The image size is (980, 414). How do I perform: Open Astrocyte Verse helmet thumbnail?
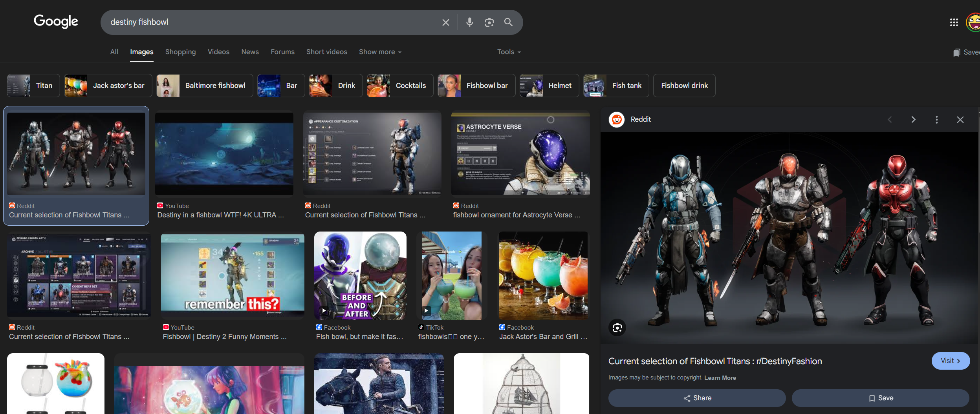(x=520, y=154)
